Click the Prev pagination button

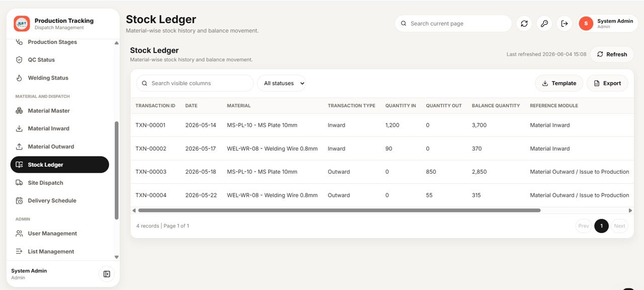coord(584,226)
